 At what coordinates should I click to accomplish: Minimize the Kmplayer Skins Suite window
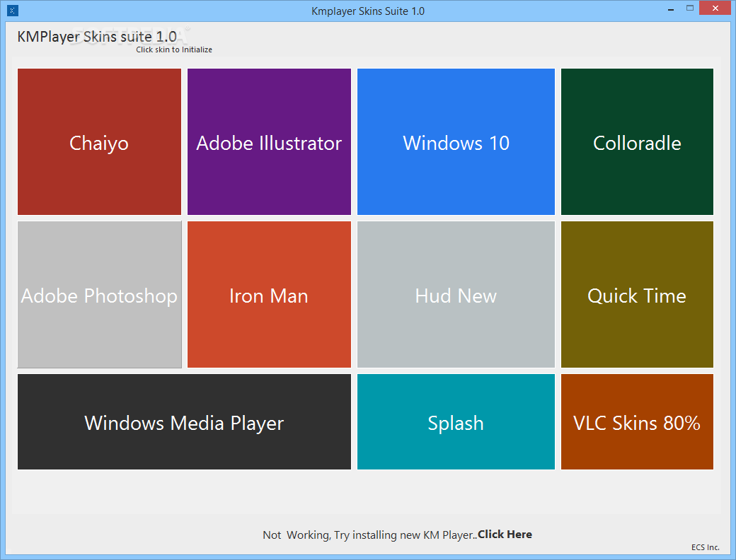tap(671, 9)
